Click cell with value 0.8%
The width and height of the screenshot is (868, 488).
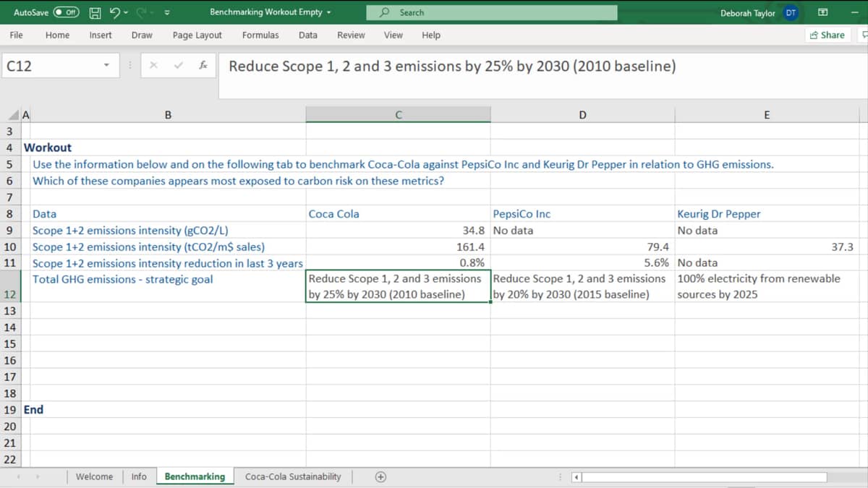click(398, 263)
